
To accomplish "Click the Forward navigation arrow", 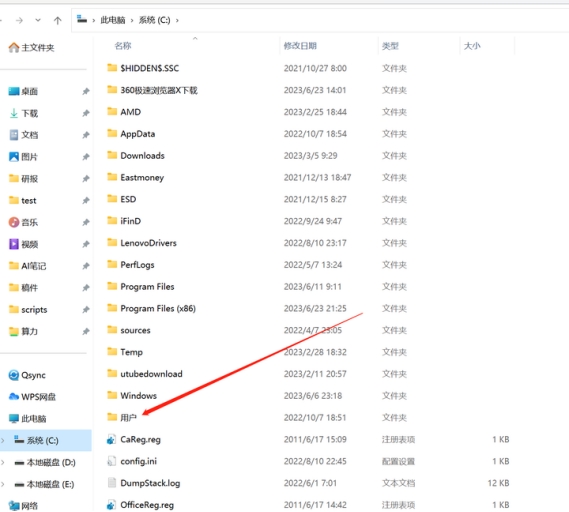I will point(19,20).
